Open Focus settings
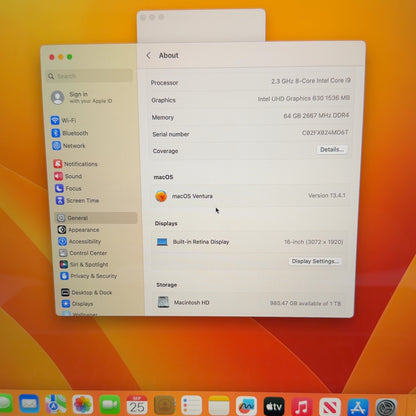The width and height of the screenshot is (416, 416). point(68,188)
